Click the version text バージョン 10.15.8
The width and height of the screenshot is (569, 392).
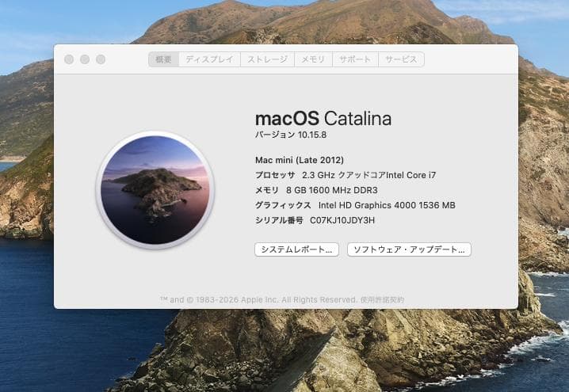[291, 135]
